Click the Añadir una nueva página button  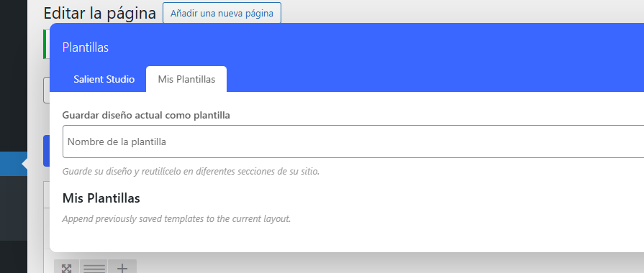(x=222, y=13)
